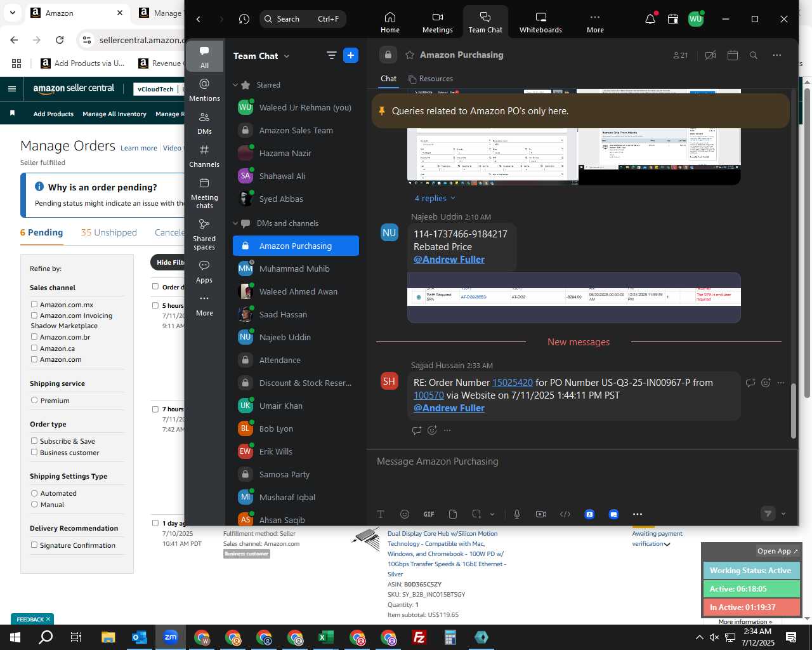Collapse the Starred section

235,85
